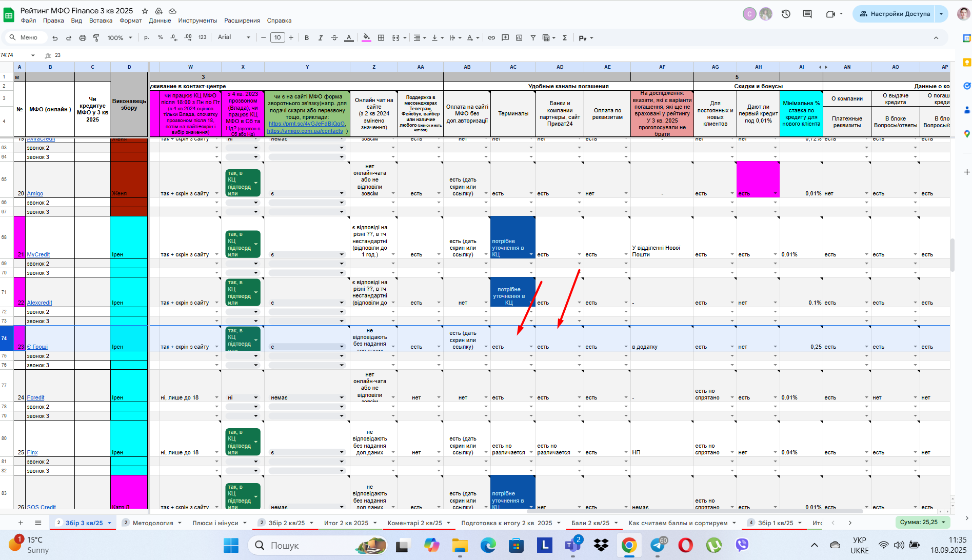Open the Arial font dropdown

coord(234,37)
